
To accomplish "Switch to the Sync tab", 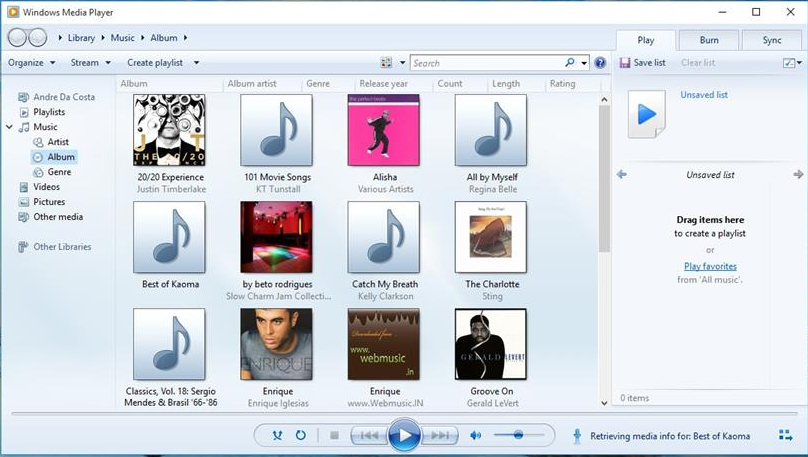I will [772, 40].
